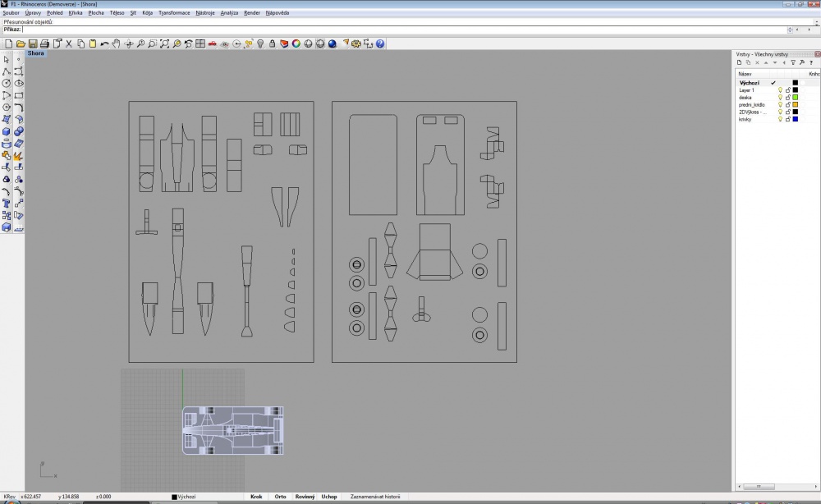Click the Zoom Extents icon
The height and width of the screenshot is (504, 821).
pyautogui.click(x=164, y=44)
